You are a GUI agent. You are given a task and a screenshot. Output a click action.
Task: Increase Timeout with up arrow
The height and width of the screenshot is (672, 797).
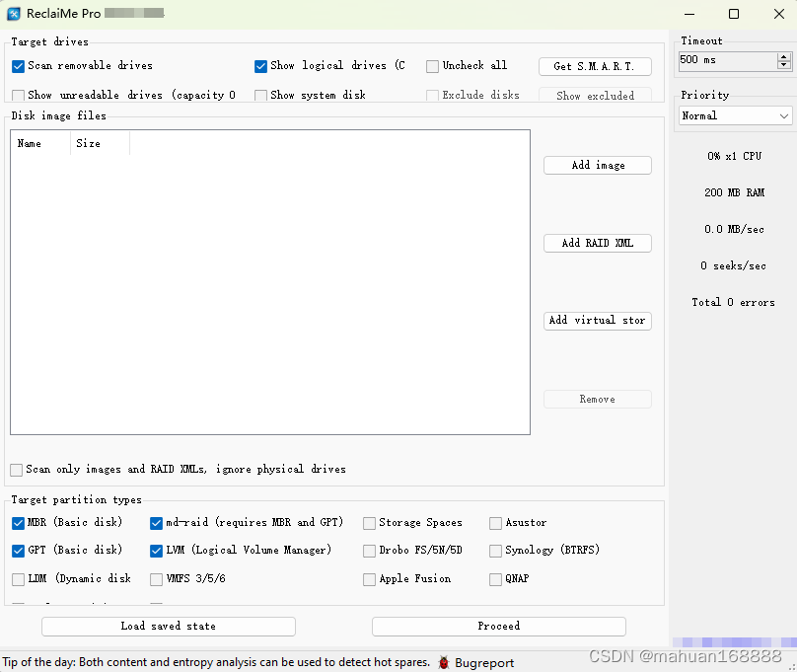(x=784, y=57)
